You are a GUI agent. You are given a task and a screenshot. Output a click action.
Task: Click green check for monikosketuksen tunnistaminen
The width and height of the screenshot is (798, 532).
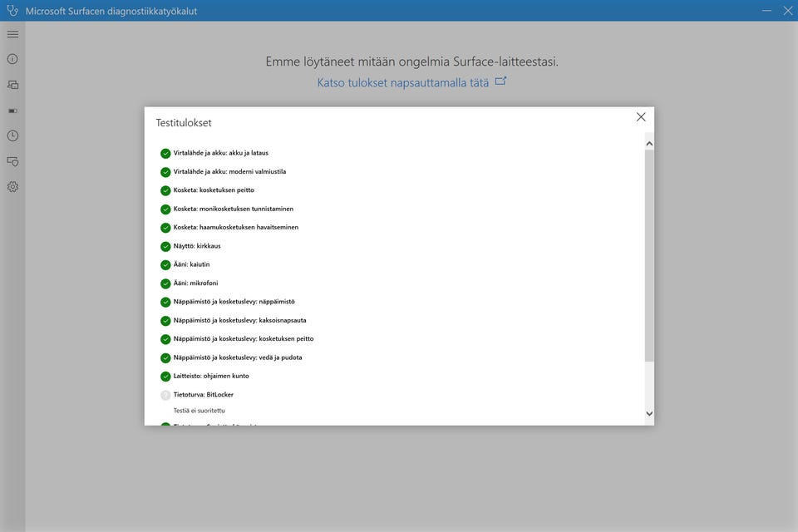click(x=165, y=209)
